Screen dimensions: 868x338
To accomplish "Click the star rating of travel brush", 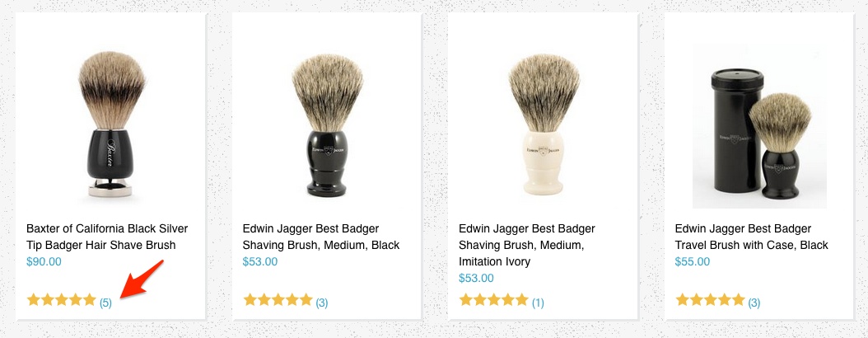I will pyautogui.click(x=710, y=300).
